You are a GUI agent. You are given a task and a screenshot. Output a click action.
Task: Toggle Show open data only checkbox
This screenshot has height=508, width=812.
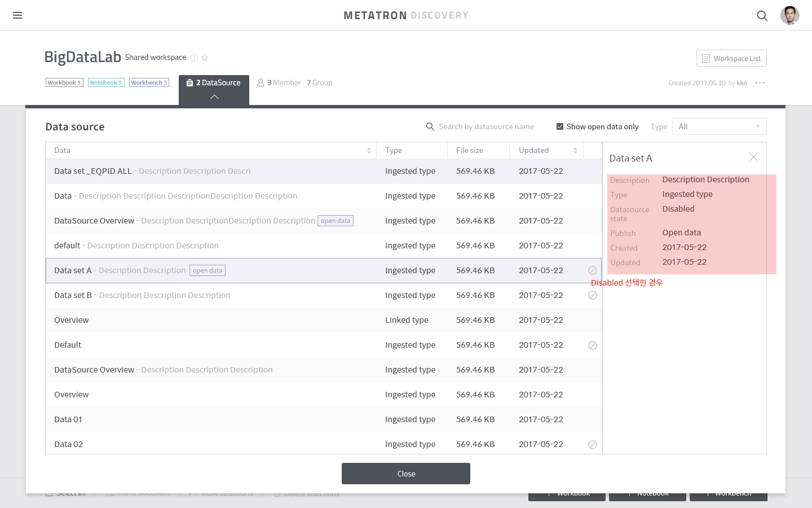[x=560, y=126]
